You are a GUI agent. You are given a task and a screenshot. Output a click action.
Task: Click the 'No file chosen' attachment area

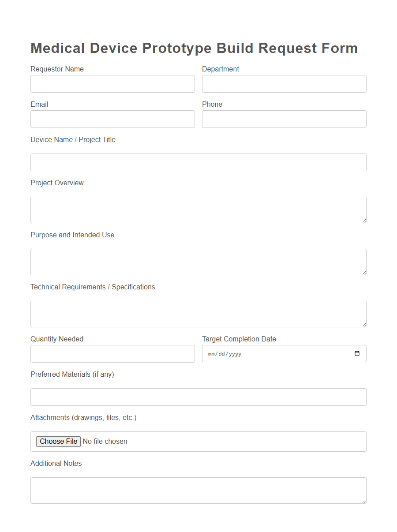point(105,441)
